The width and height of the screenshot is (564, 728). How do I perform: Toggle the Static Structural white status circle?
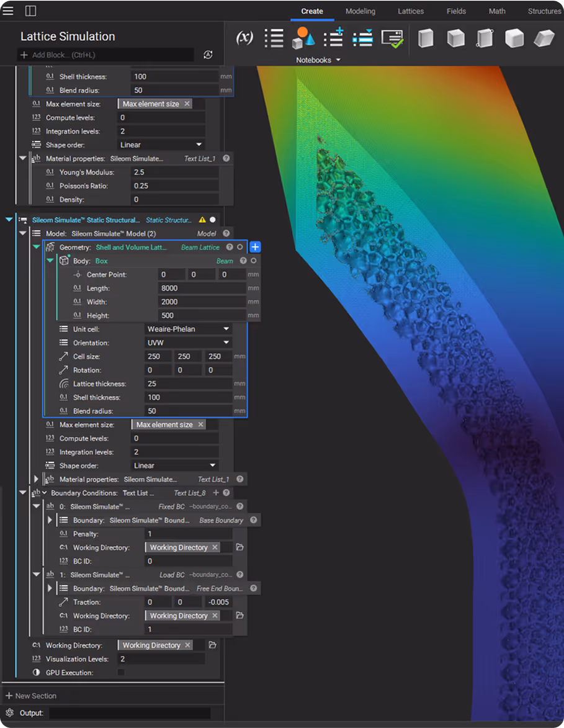pyautogui.click(x=213, y=220)
